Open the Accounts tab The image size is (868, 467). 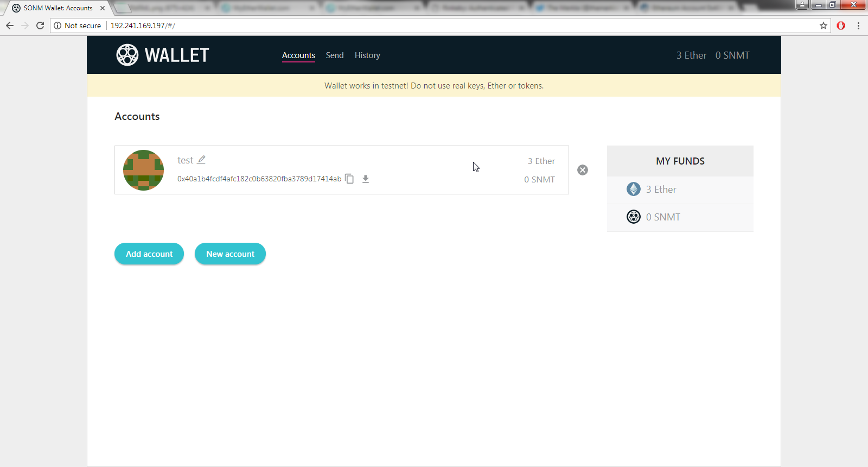[298, 55]
